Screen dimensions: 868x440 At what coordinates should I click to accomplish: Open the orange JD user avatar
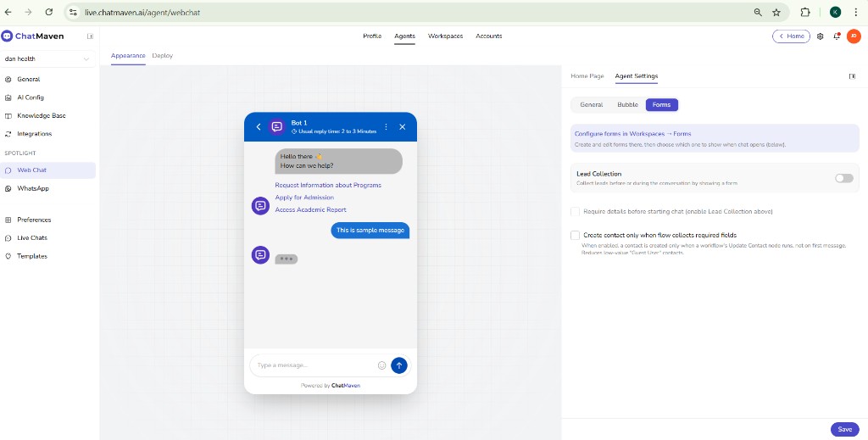tap(854, 36)
